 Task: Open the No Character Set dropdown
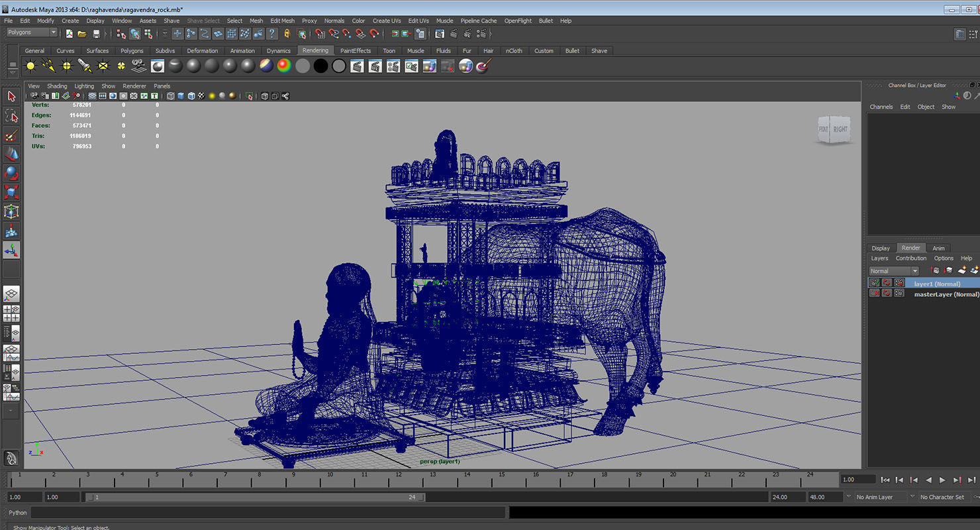941,497
